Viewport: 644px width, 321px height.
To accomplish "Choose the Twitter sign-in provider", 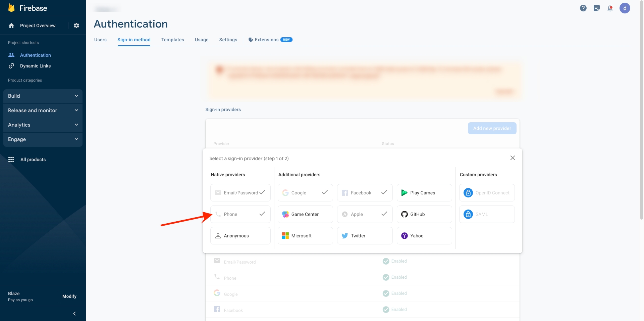I will 365,236.
